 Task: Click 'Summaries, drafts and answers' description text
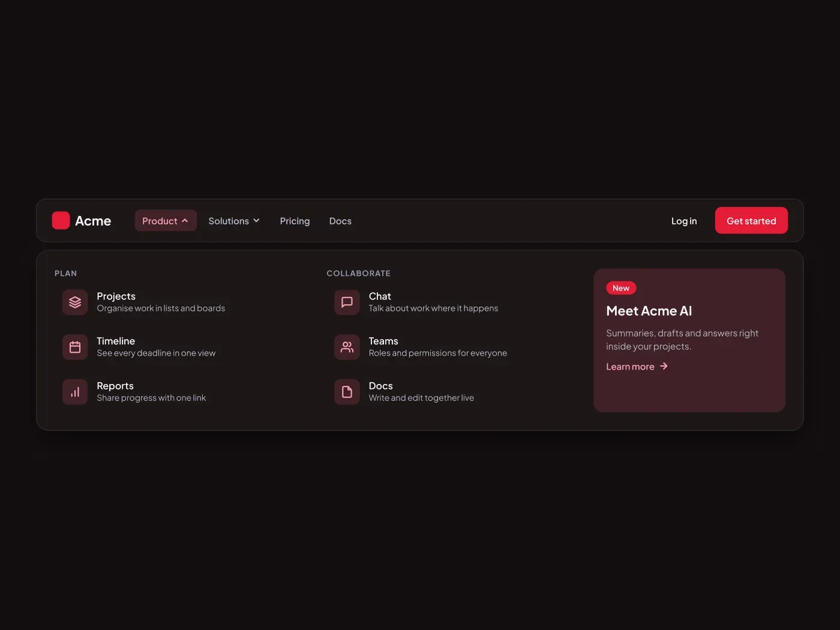pos(682,340)
